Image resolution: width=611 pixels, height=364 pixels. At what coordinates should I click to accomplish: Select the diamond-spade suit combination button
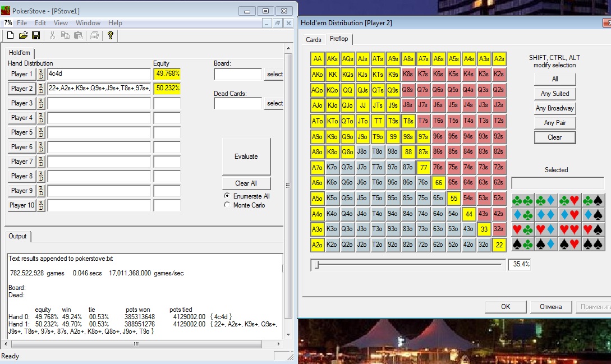tap(594, 215)
